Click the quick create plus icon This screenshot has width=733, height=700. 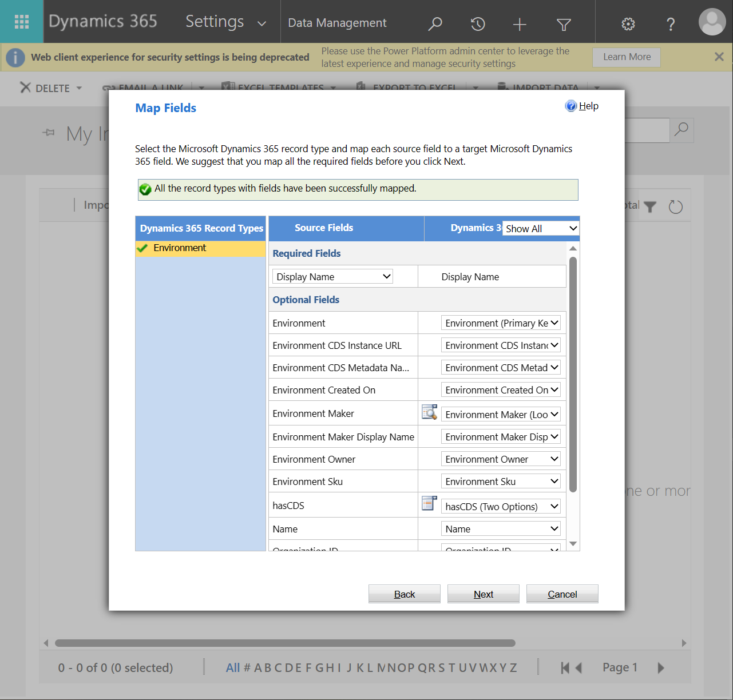click(x=520, y=24)
